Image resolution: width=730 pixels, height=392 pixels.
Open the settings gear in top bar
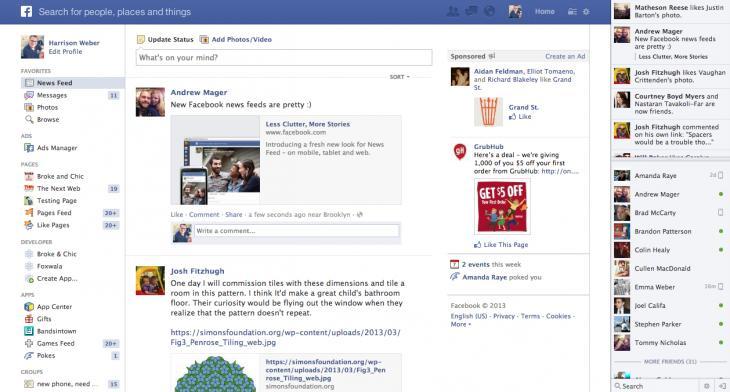tap(586, 12)
